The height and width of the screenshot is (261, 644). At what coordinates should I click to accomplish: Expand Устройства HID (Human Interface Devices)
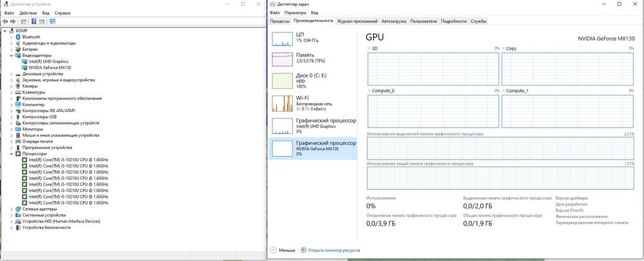(12, 222)
